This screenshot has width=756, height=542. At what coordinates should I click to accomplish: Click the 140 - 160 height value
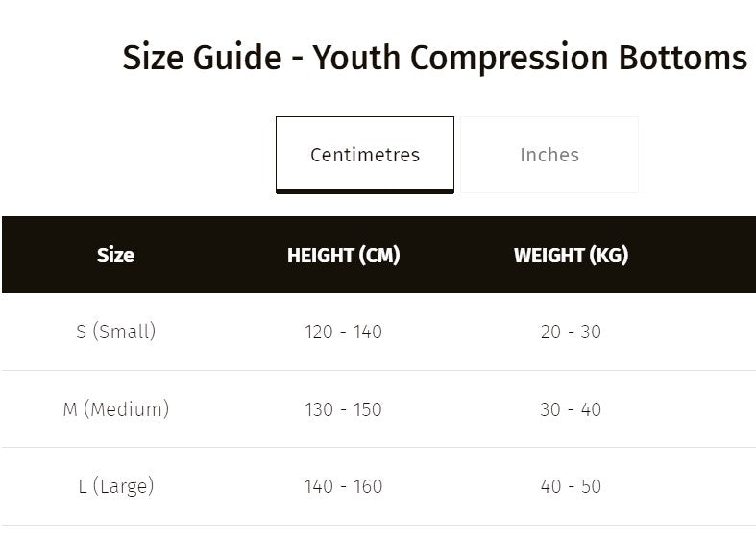click(x=343, y=486)
